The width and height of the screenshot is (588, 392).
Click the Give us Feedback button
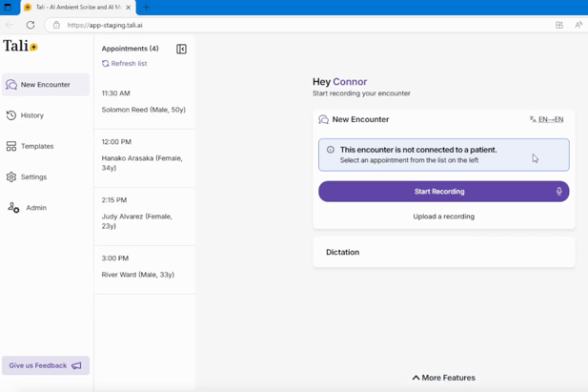tap(45, 365)
